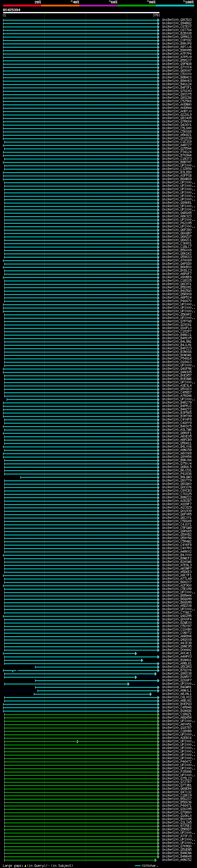
Task: Open hit UniRef100_Q68ER4
Action: [x=177, y=789]
